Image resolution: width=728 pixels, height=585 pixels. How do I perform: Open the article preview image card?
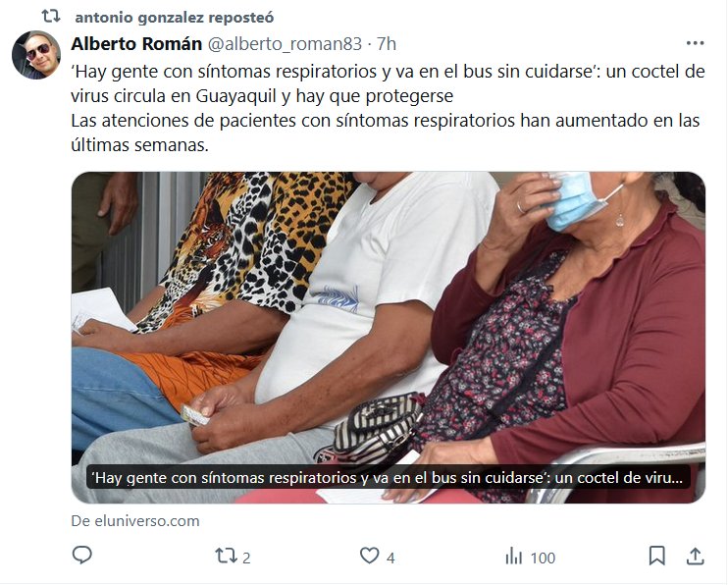coord(389,338)
